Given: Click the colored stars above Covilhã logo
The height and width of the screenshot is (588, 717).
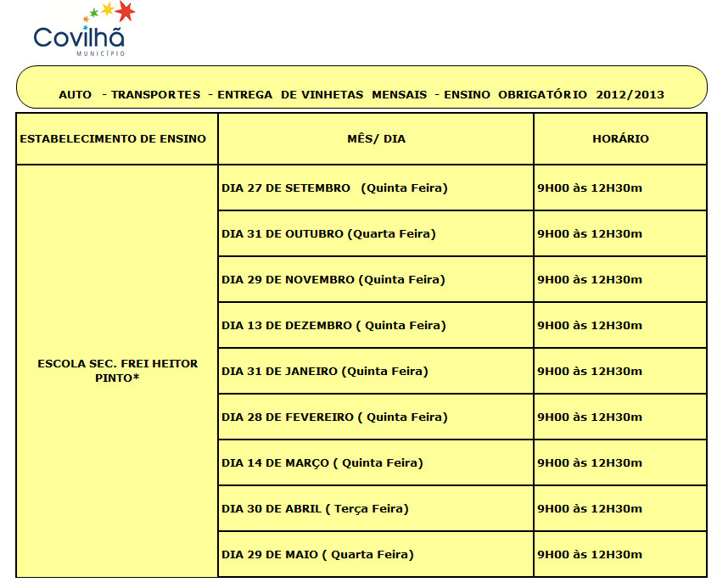Looking at the screenshot, I should tap(110, 12).
